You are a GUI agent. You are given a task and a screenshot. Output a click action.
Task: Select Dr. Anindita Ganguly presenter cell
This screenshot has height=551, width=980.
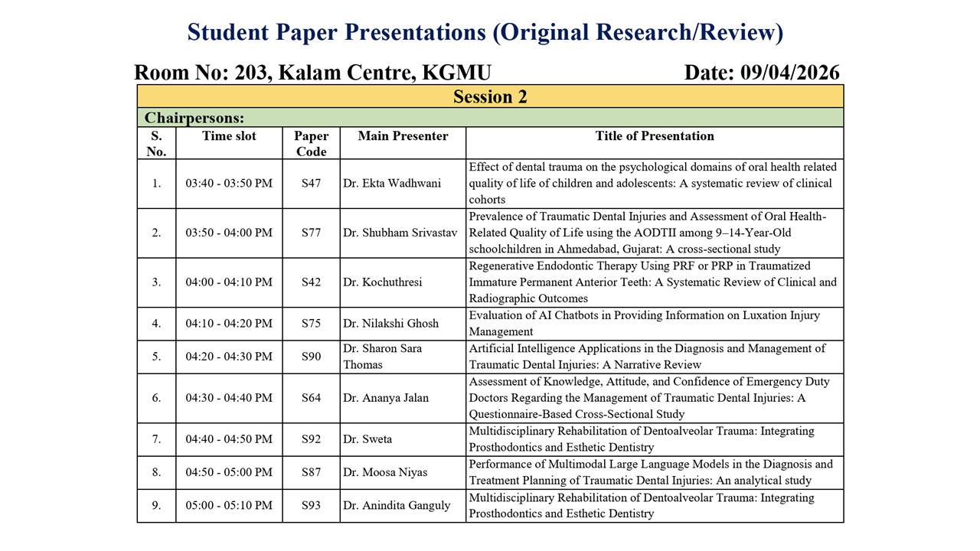[397, 506]
